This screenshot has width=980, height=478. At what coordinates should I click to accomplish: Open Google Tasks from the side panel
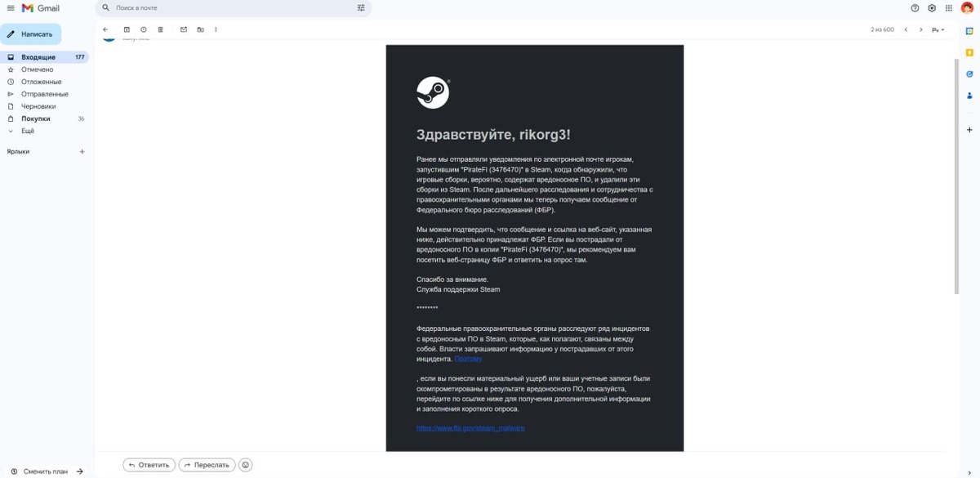coord(969,74)
